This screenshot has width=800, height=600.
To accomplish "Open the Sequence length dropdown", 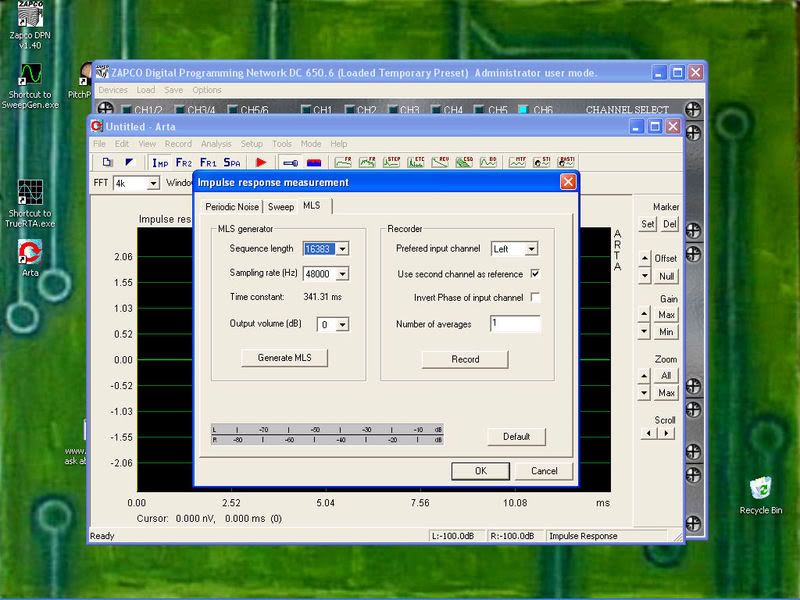I will click(x=343, y=249).
